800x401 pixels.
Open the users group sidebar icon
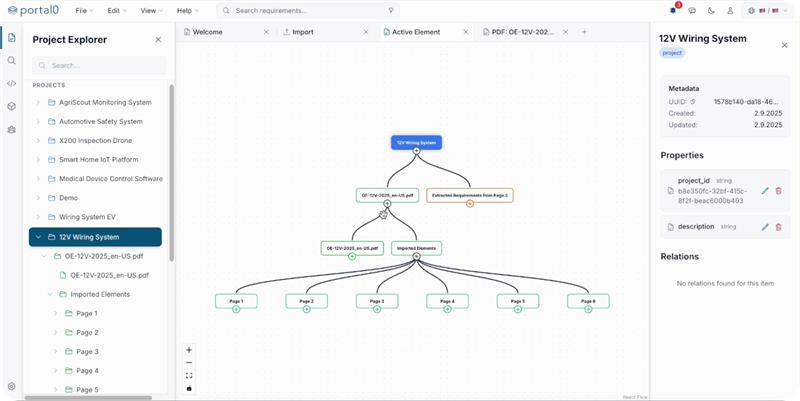(12, 130)
